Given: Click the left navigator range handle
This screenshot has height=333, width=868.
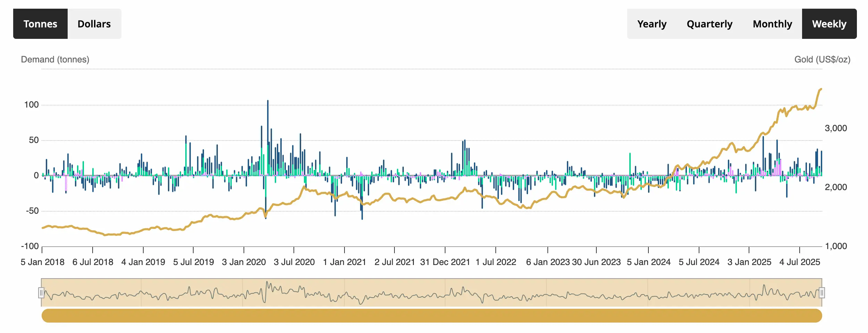Looking at the screenshot, I should click(x=41, y=293).
